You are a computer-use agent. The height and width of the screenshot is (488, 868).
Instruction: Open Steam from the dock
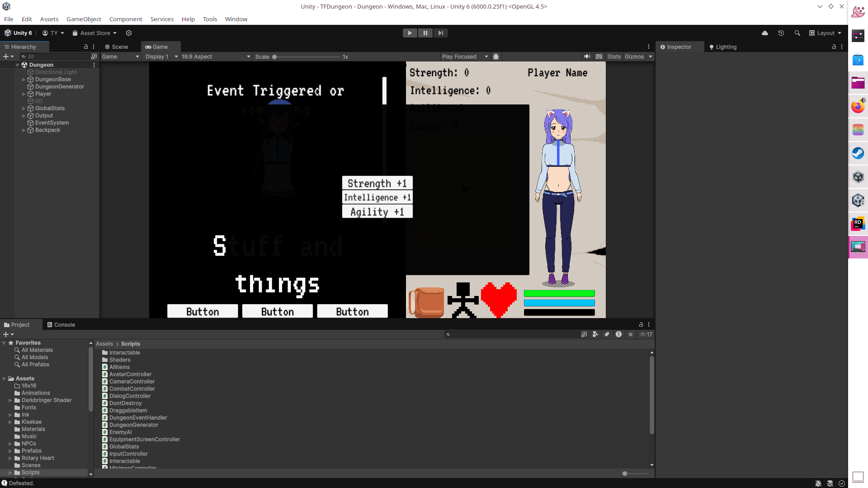coord(858,153)
